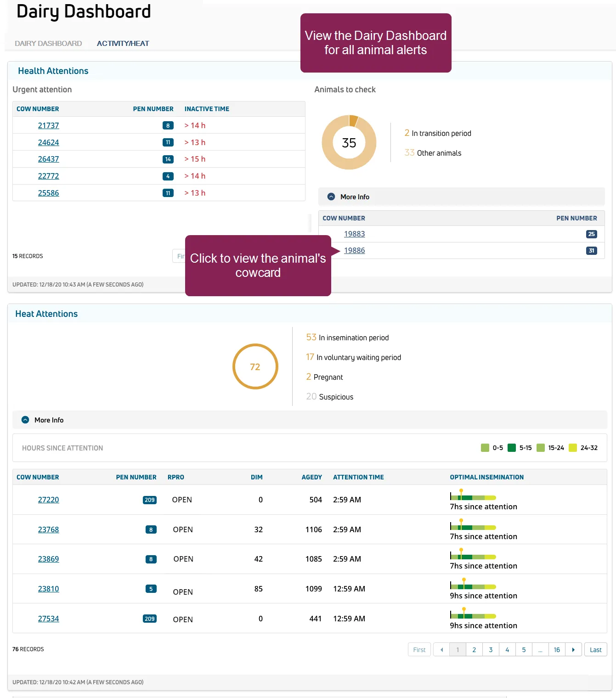Collapse More Info chevron in Heat Attentions
616x698 pixels.
point(25,420)
